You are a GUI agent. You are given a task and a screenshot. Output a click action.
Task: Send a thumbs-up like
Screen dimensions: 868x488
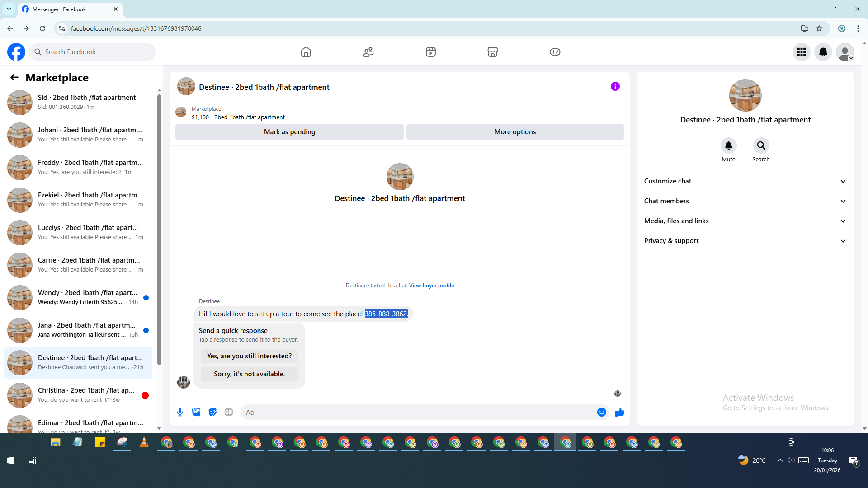(x=620, y=412)
